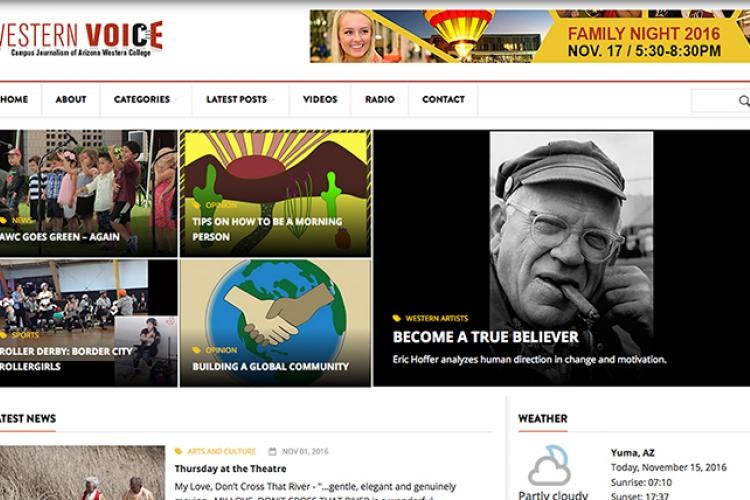
Task: Go to the Radio page
Action: (380, 100)
